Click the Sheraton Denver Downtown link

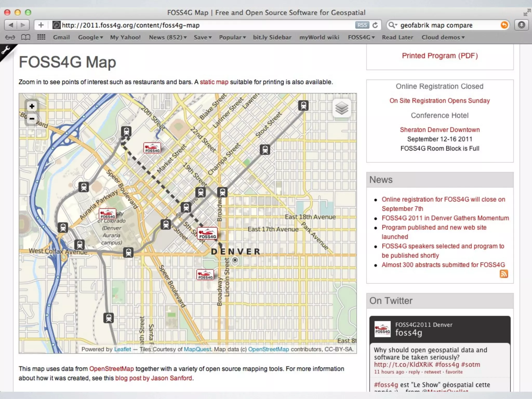[440, 130]
